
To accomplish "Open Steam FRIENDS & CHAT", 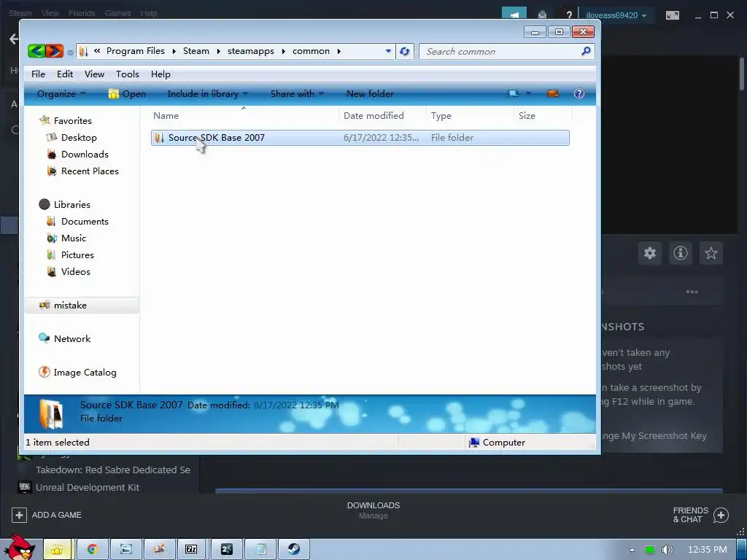I will click(x=700, y=515).
